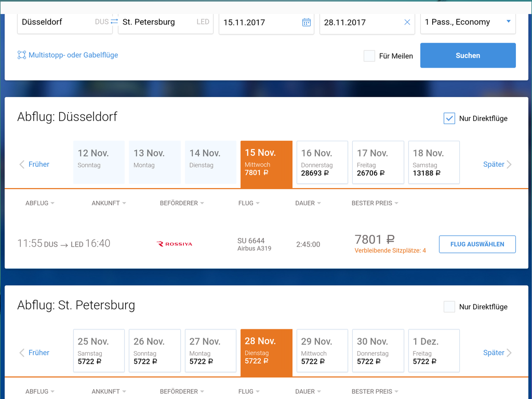Select the 29 Nov. Mittwoch date tab
Viewport: 532px width, 399px height.
pos(322,351)
